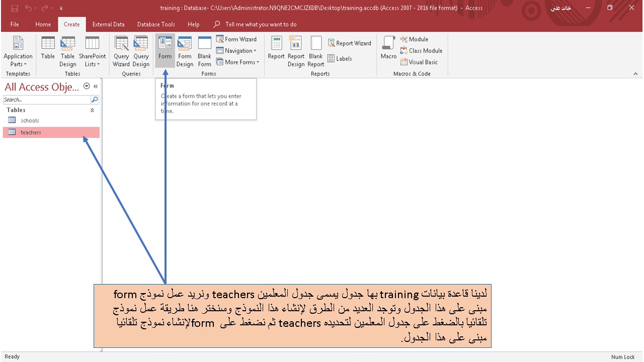Viewport: 644px width, 362px height.
Task: Click the Table Design button
Action: coord(68,52)
